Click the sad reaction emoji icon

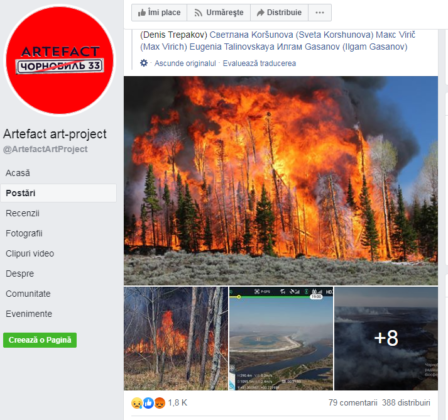pyautogui.click(x=137, y=403)
